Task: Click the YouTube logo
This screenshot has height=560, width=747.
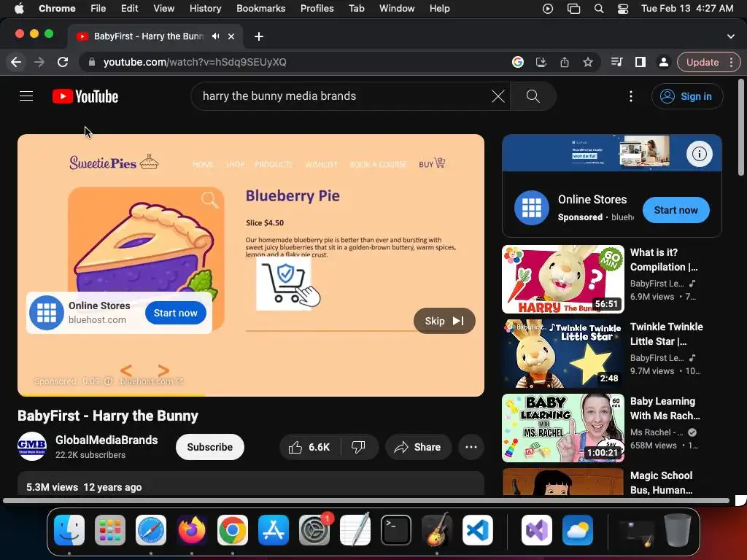Action: point(85,96)
